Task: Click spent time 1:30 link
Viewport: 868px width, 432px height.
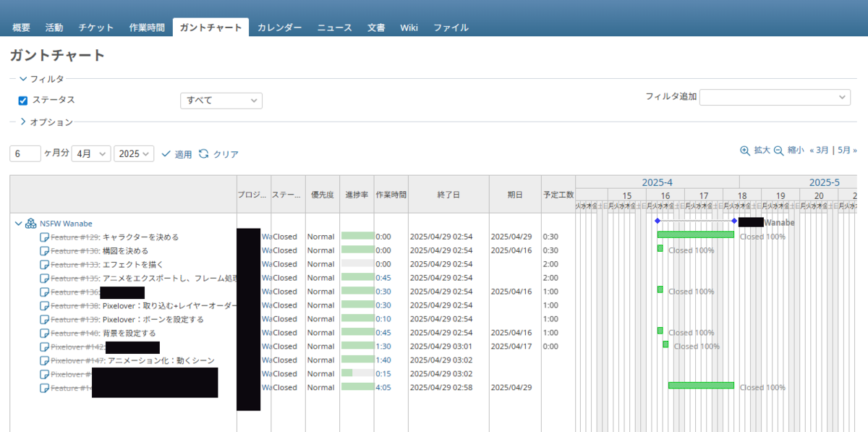Action: point(383,347)
